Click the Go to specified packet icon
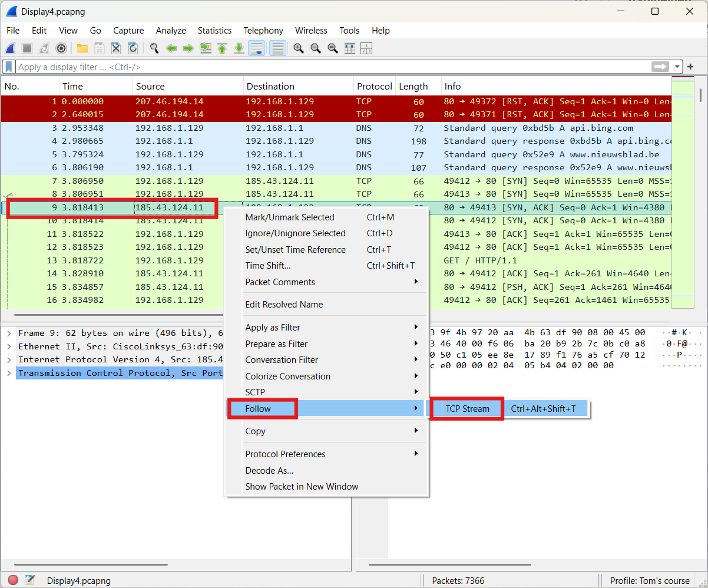The image size is (708, 588). coord(206,48)
